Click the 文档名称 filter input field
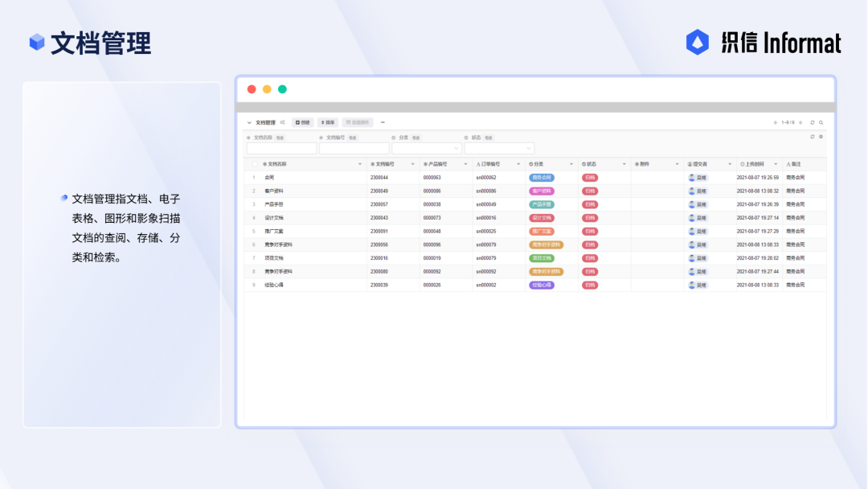Screen dimensions: 868x489 pyautogui.click(x=281, y=149)
